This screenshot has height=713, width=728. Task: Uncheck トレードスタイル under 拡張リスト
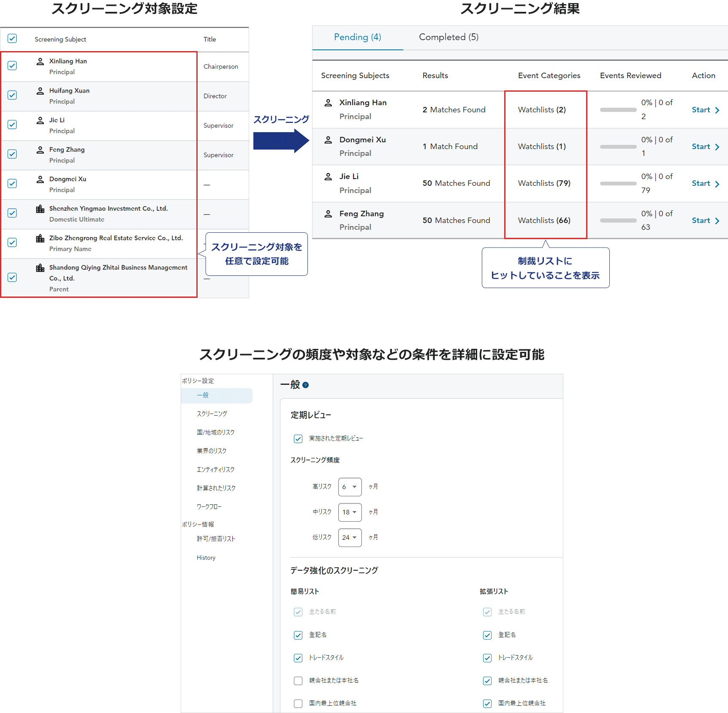[x=487, y=658]
